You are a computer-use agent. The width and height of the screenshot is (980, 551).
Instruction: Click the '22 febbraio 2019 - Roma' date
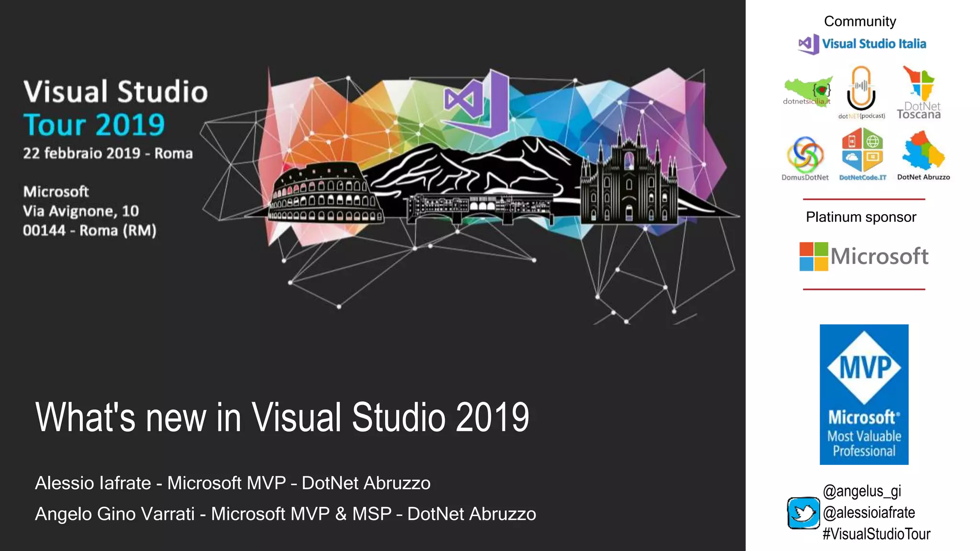click(108, 154)
